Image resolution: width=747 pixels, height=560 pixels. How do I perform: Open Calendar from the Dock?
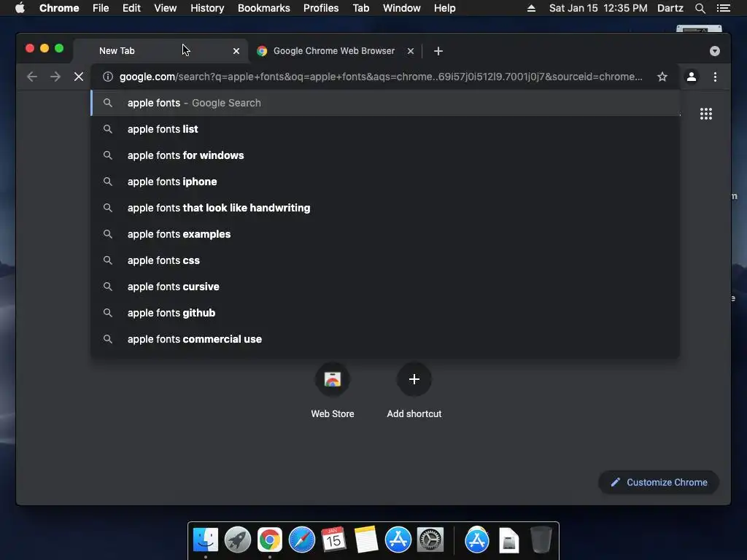333,540
